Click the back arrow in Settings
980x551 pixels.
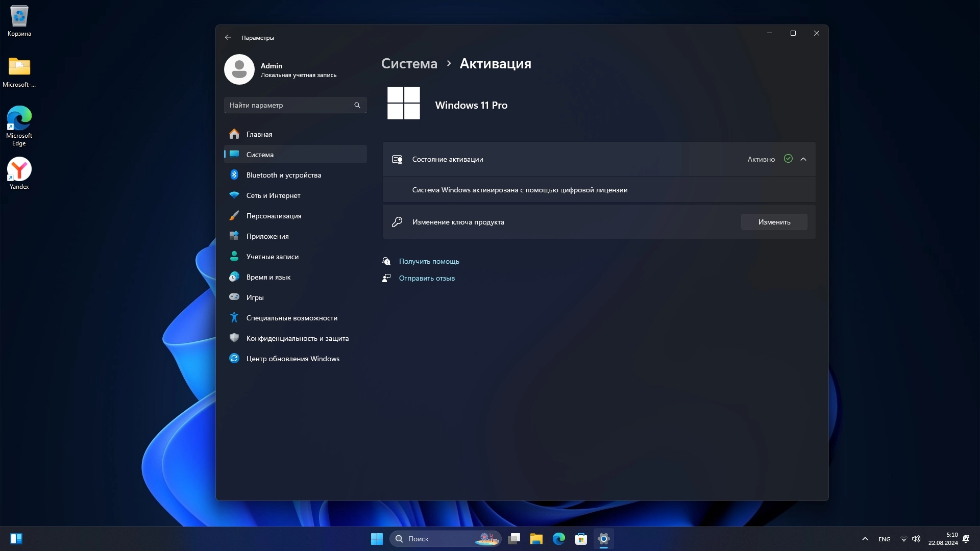[x=228, y=37]
